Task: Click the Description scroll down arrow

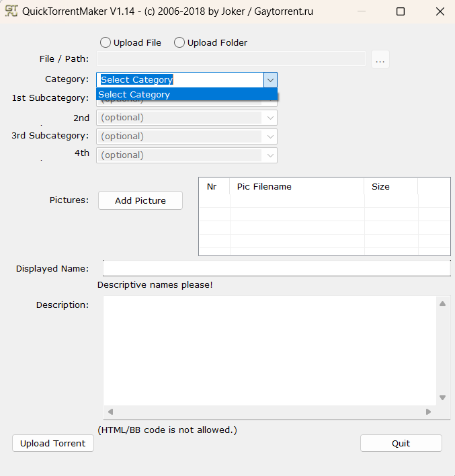Action: [443, 397]
